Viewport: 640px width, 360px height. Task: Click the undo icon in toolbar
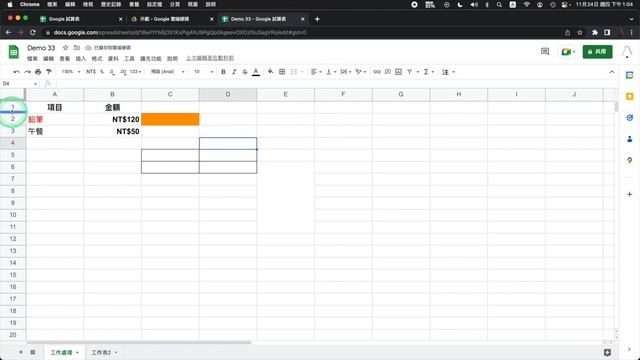click(x=16, y=72)
